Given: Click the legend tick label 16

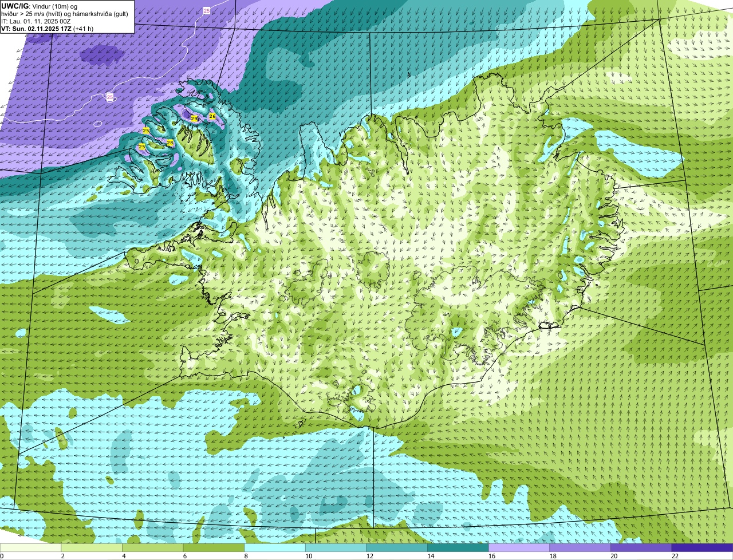Looking at the screenshot, I should click(x=492, y=556).
